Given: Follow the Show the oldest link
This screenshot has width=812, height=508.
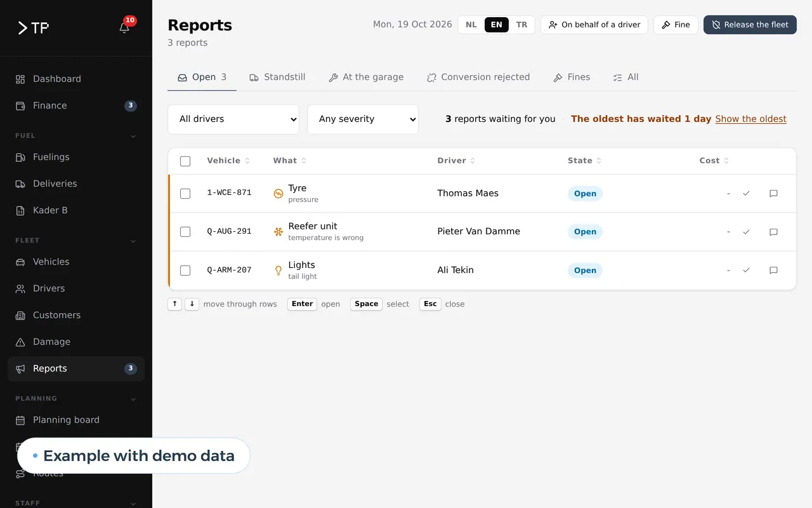Looking at the screenshot, I should 750,119.
